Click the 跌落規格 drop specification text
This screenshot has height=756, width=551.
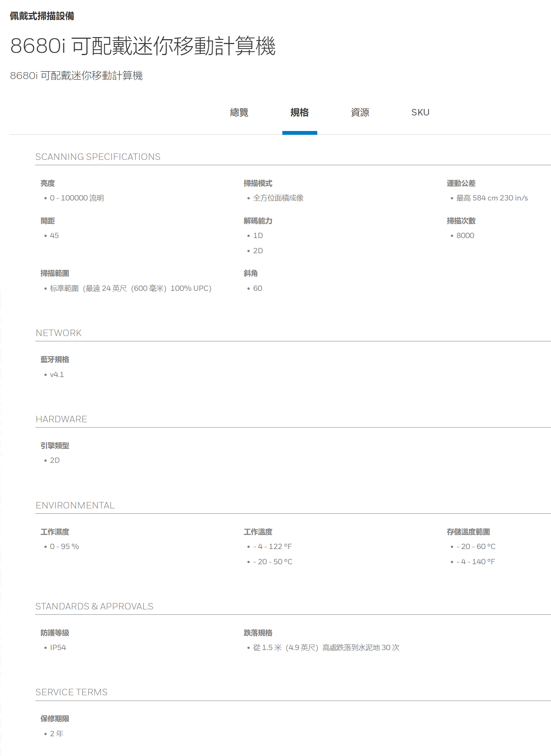pyautogui.click(x=326, y=648)
